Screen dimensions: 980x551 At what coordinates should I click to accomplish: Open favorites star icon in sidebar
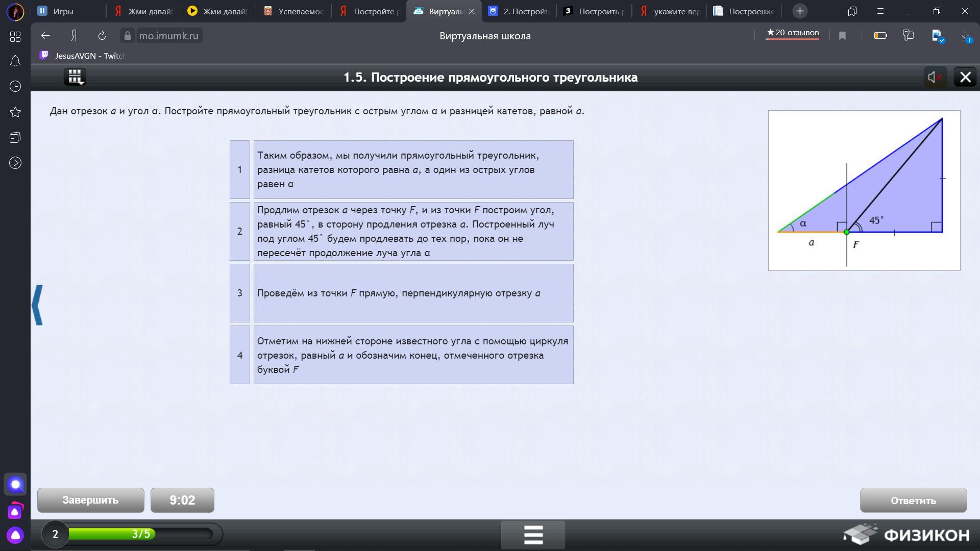click(15, 112)
